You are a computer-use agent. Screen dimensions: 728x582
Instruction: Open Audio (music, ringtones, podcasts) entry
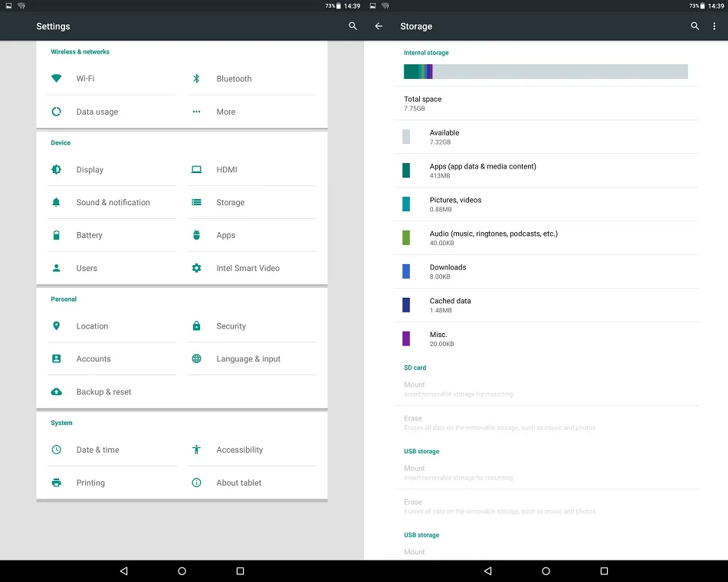[x=546, y=237]
